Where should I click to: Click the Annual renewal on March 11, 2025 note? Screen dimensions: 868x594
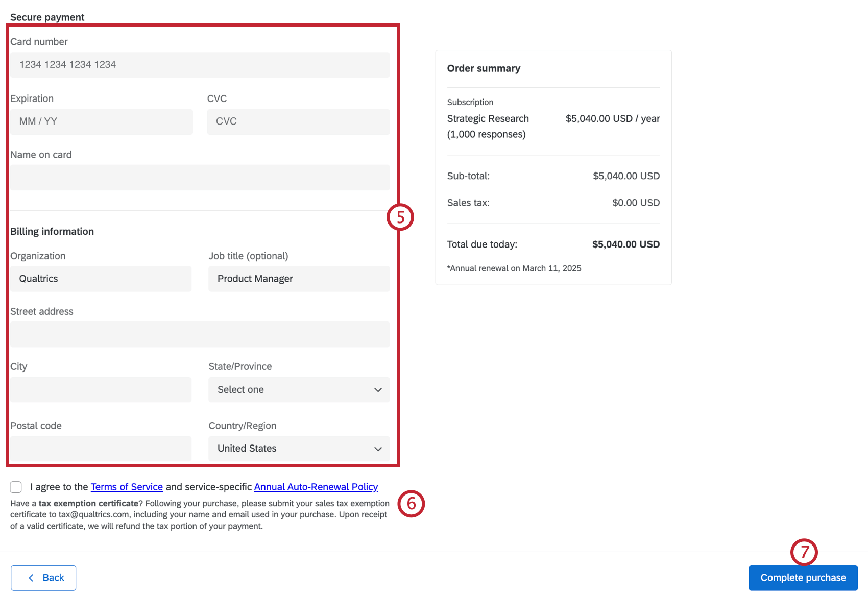pos(514,268)
